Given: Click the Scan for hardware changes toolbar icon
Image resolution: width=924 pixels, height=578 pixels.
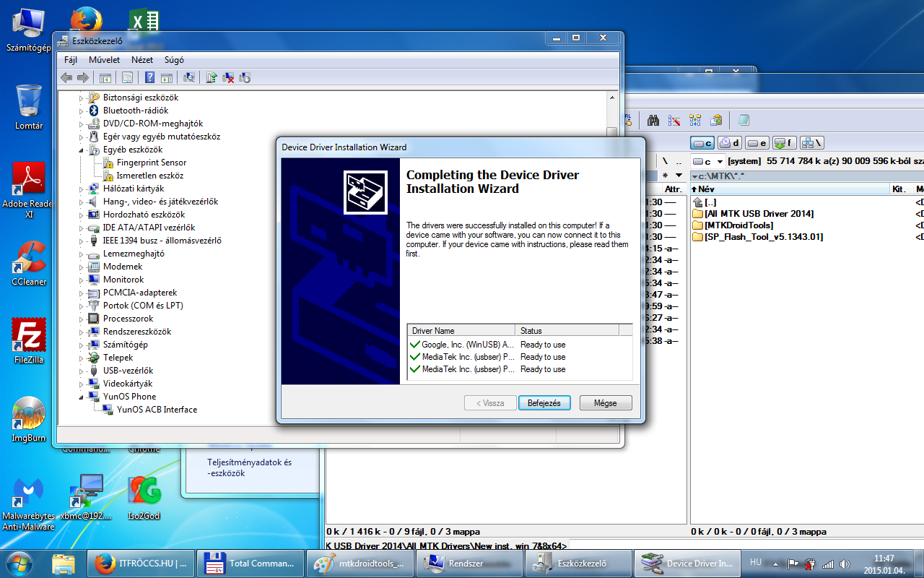Looking at the screenshot, I should 189,77.
